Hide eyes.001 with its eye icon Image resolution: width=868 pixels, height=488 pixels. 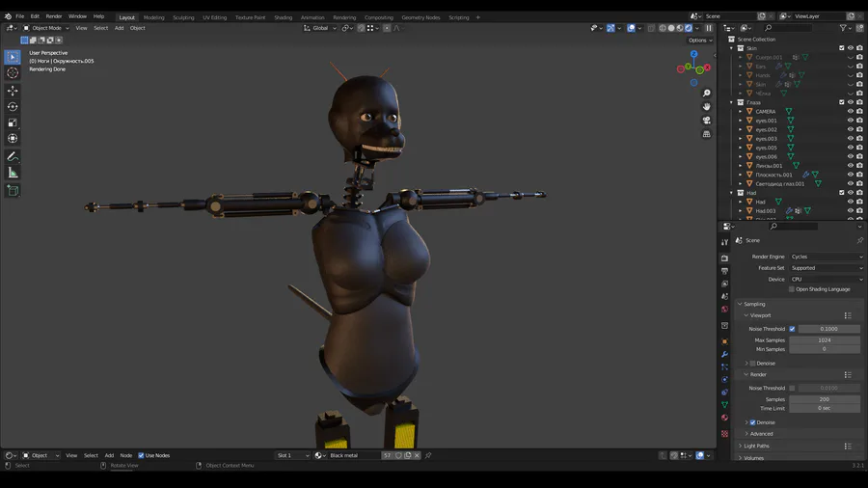click(851, 120)
